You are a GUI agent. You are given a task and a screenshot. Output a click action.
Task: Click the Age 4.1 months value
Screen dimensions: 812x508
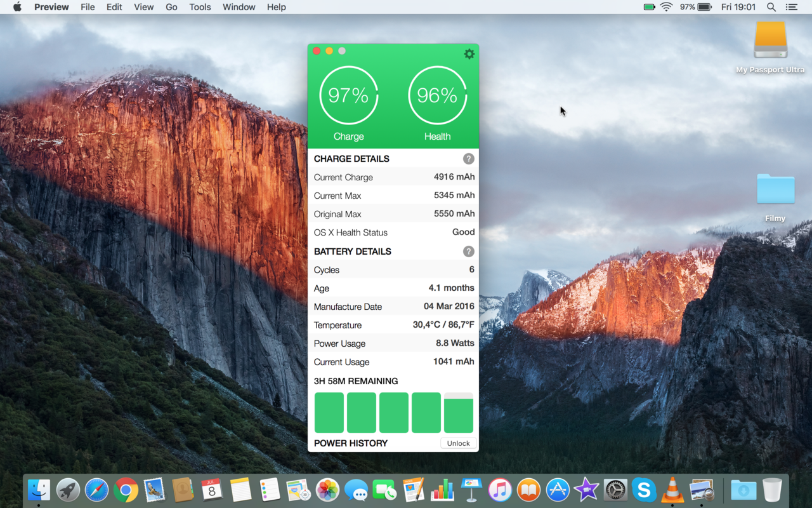[x=451, y=288]
